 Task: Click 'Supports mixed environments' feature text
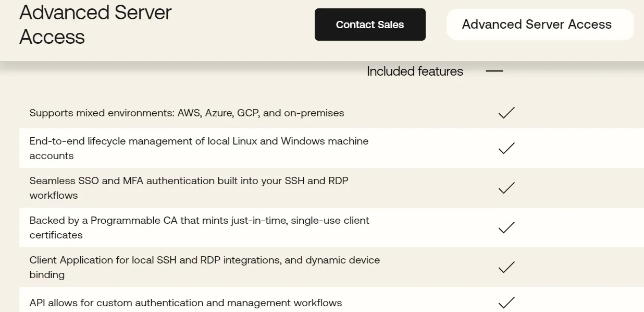(x=187, y=113)
